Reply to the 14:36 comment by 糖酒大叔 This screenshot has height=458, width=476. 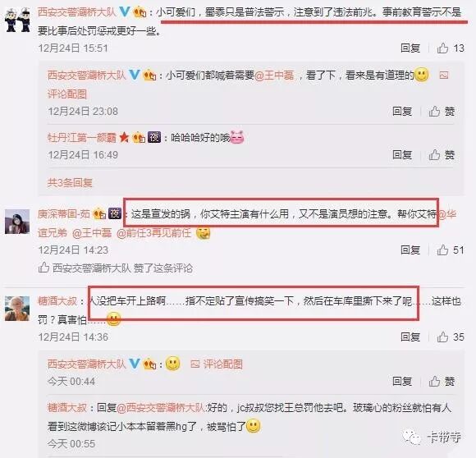[410, 337]
